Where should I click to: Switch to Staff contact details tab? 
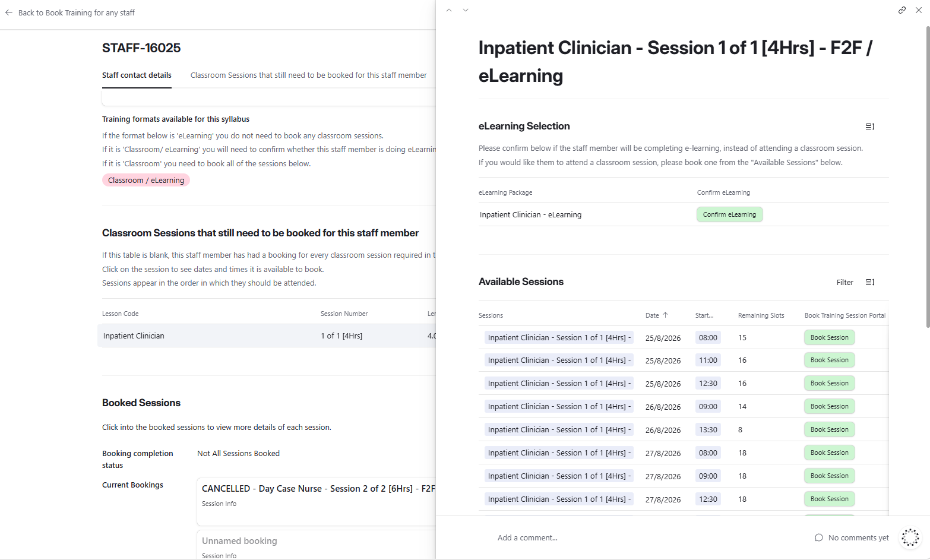137,75
